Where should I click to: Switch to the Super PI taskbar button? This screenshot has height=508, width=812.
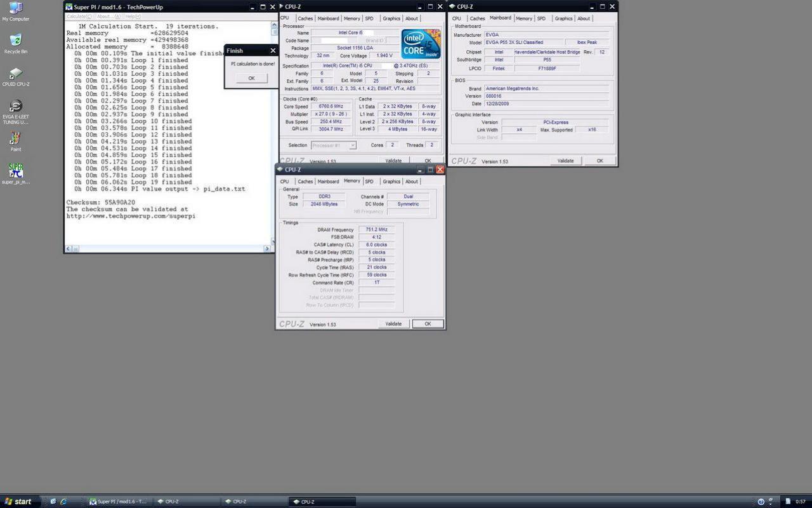coord(119,502)
